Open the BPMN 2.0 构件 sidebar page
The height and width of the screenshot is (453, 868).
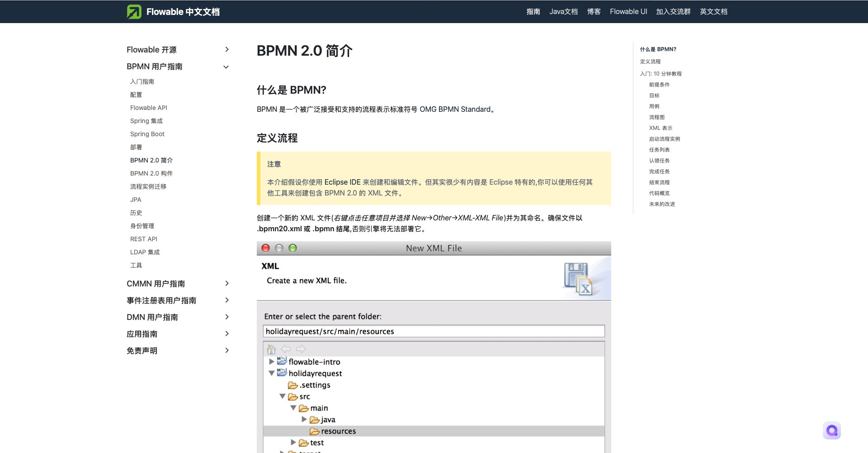point(151,173)
